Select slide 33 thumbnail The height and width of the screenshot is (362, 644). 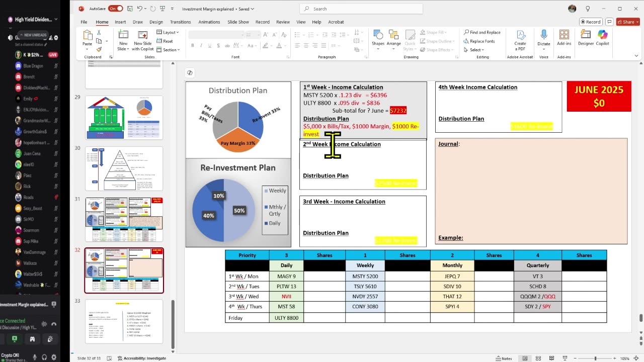(x=124, y=321)
